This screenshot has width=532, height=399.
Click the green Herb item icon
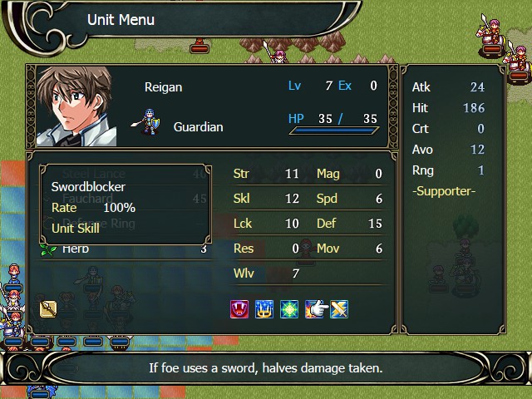tap(48, 250)
